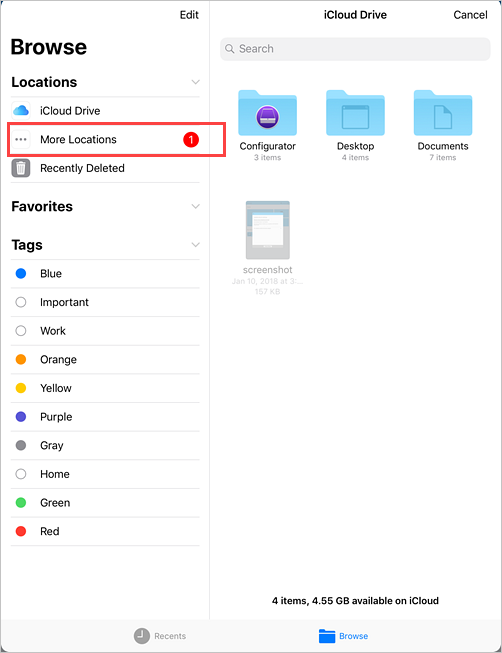This screenshot has width=502, height=653.
Task: Switch to the Recents tab
Action: point(160,636)
